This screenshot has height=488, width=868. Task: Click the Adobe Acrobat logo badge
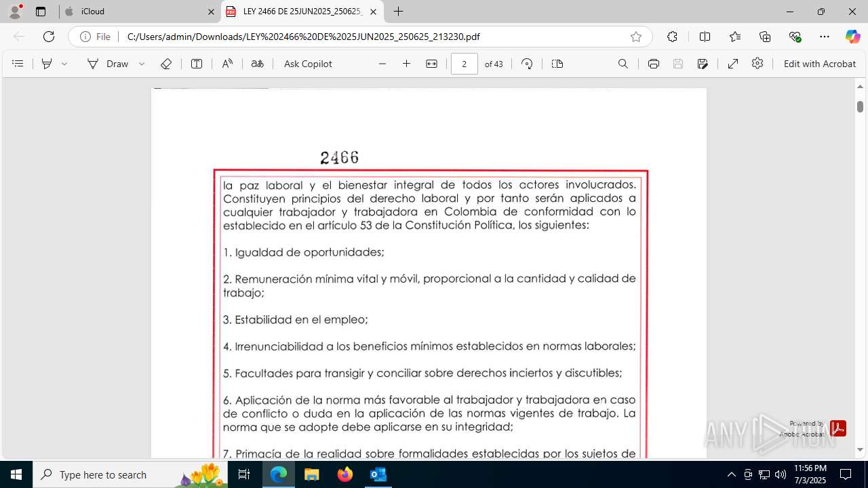(837, 428)
